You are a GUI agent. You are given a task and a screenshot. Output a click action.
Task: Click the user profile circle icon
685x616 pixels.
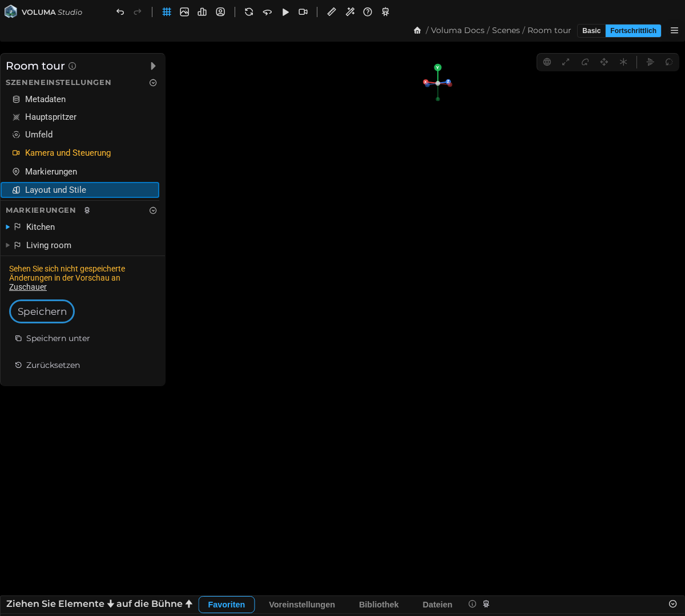coord(220,12)
